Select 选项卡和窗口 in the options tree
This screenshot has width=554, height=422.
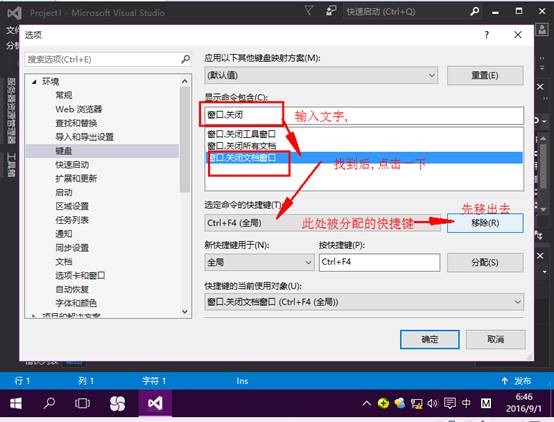tap(80, 275)
